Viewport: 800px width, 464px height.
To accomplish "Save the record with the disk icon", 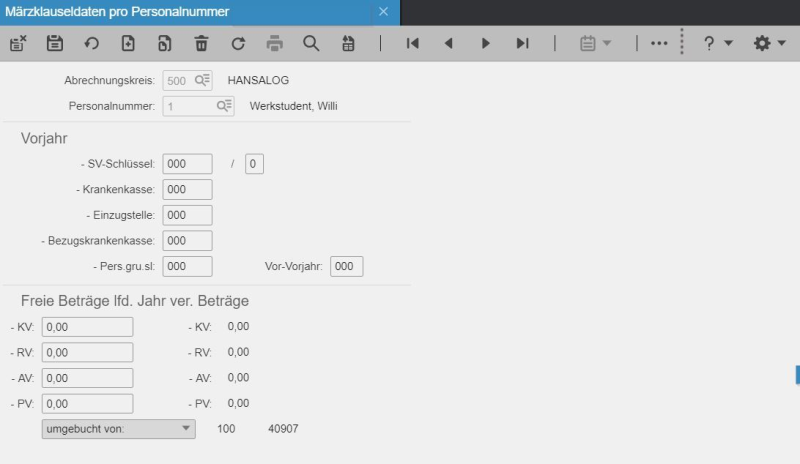I will pos(55,43).
